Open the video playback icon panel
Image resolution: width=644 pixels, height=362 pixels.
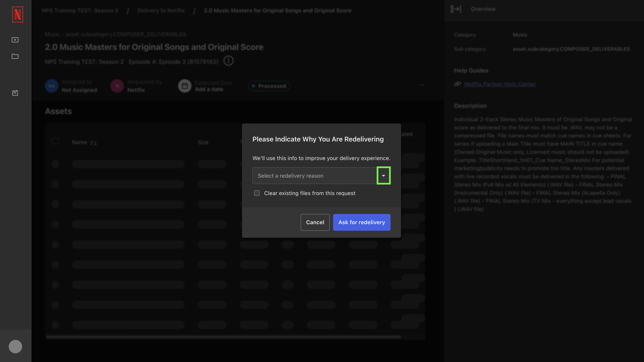15,40
